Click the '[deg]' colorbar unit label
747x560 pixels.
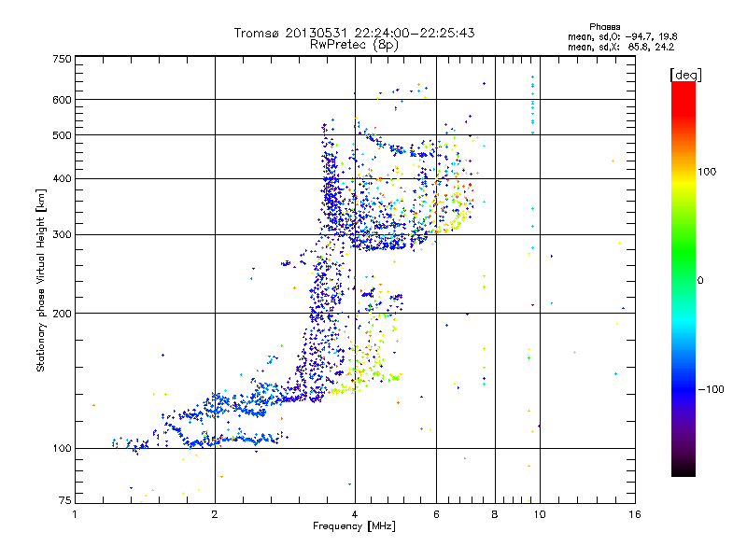click(685, 75)
